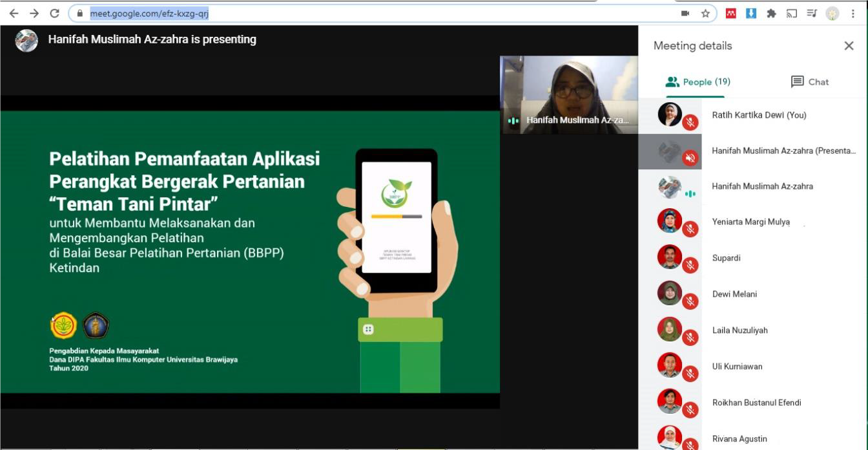Close the Meeting details panel

pyautogui.click(x=849, y=45)
